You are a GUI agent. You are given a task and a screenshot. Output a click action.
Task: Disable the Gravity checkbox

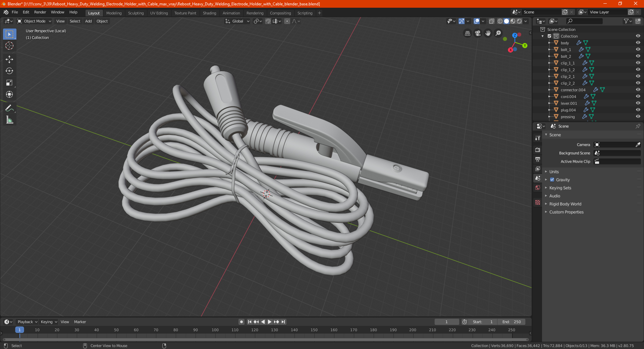click(x=552, y=180)
